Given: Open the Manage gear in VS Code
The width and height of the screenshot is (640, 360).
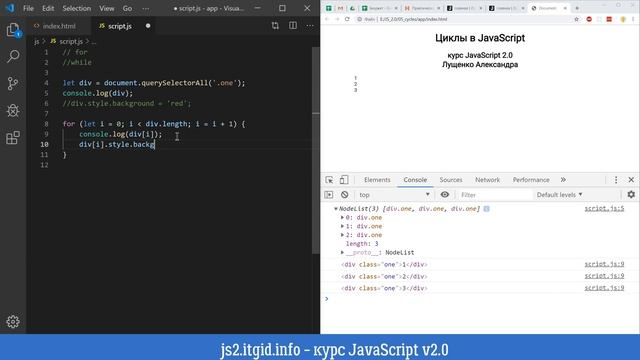Looking at the screenshot, I should click(13, 322).
